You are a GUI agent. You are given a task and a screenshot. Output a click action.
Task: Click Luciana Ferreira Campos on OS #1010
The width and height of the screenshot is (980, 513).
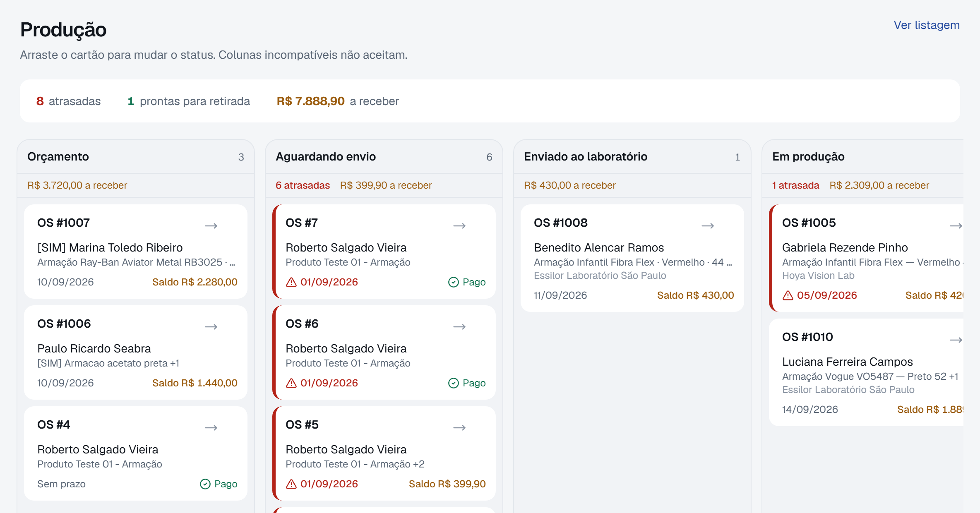848,362
